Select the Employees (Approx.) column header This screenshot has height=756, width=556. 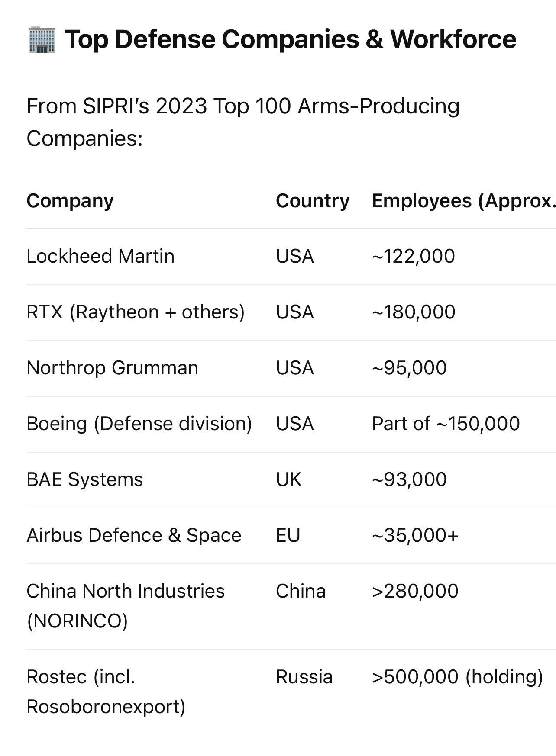(x=463, y=201)
